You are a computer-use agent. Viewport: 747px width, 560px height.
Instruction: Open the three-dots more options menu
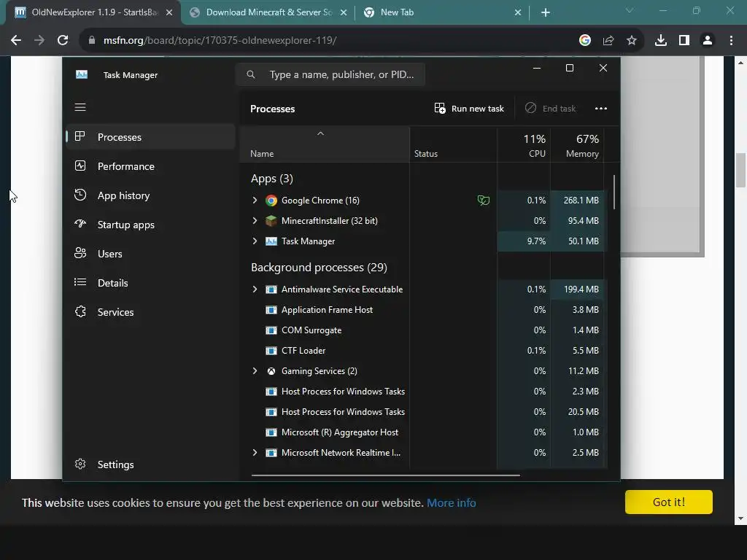[601, 109]
